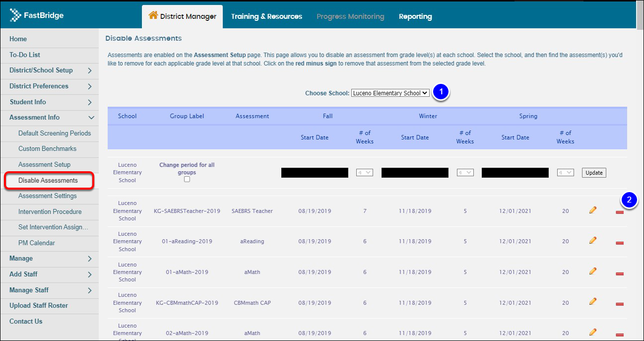This screenshot has width=644, height=341.
Task: Remove 01-aReading-2019 using the red minus
Action: coord(620,243)
